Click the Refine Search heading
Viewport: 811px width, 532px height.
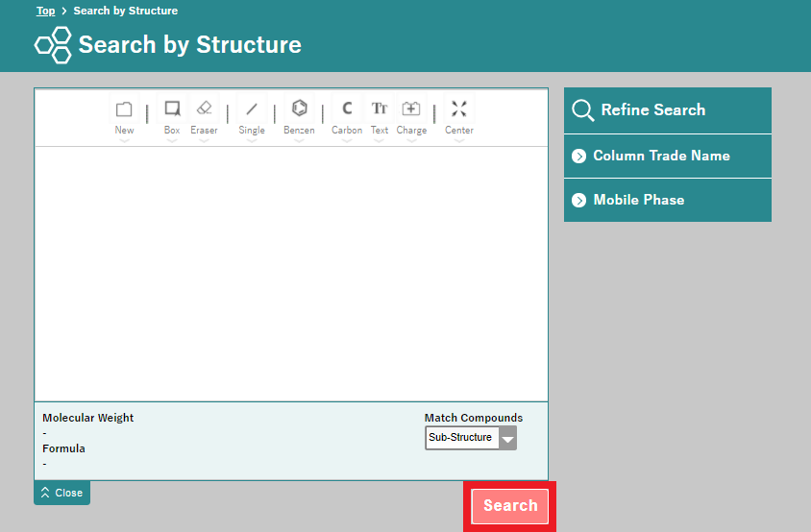[x=653, y=110]
